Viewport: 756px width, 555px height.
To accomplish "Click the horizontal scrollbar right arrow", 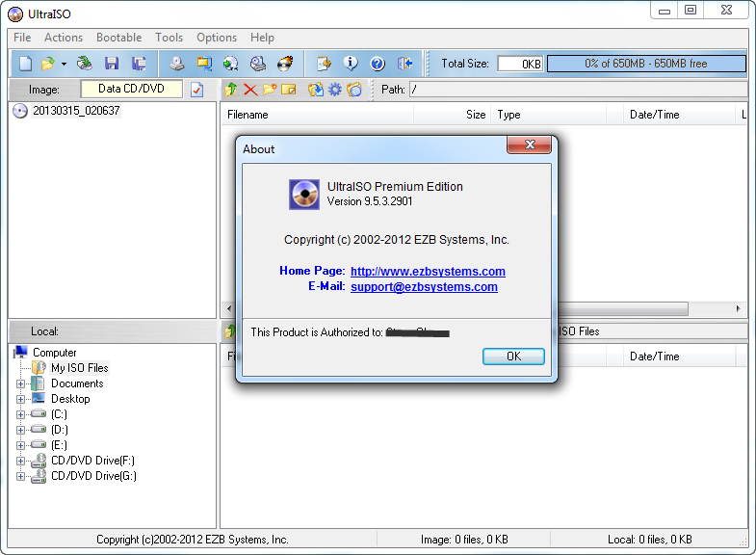I will click(738, 308).
